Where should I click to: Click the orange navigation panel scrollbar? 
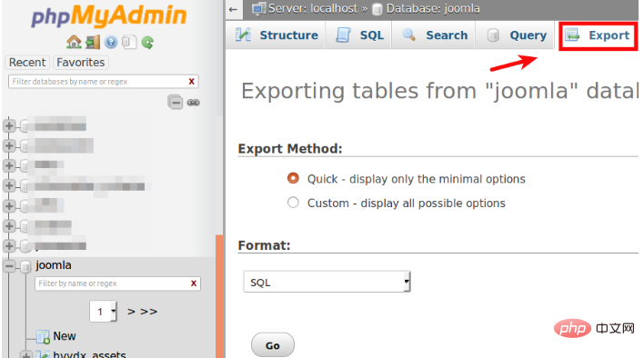(x=219, y=296)
